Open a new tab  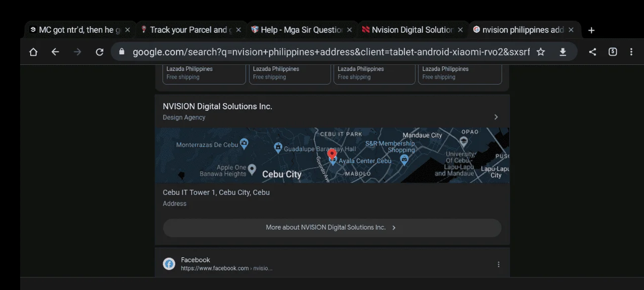[592, 30]
